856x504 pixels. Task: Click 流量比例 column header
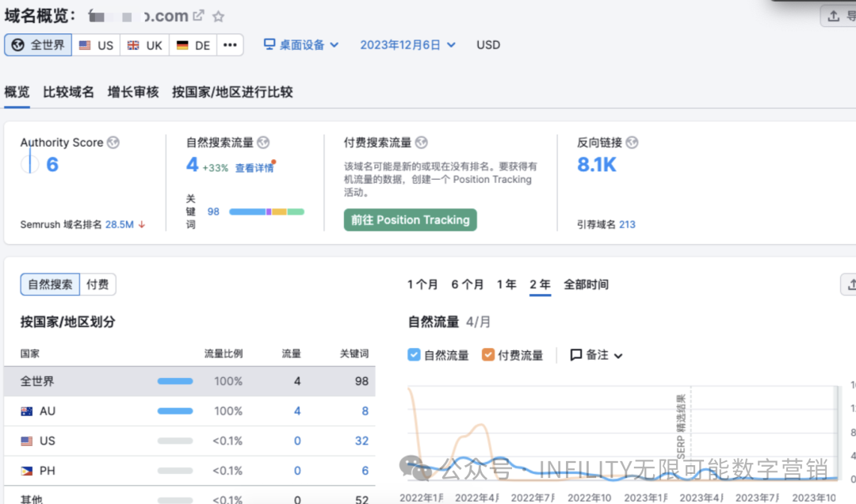point(224,354)
